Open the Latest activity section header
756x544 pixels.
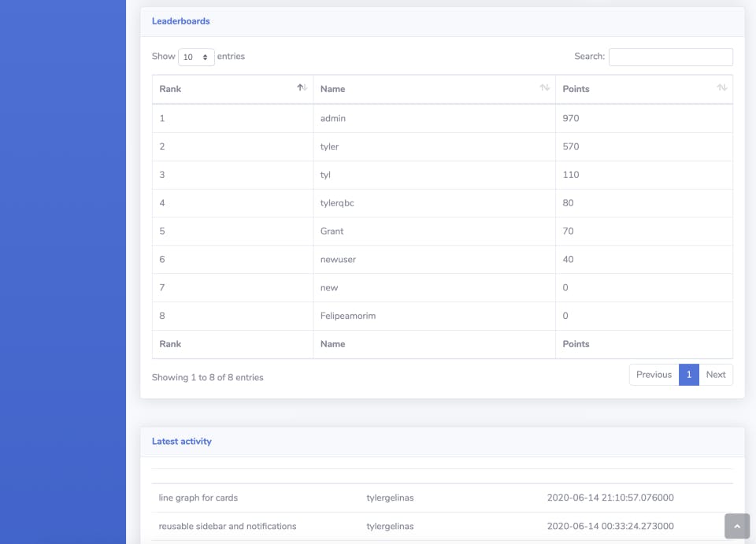182,442
